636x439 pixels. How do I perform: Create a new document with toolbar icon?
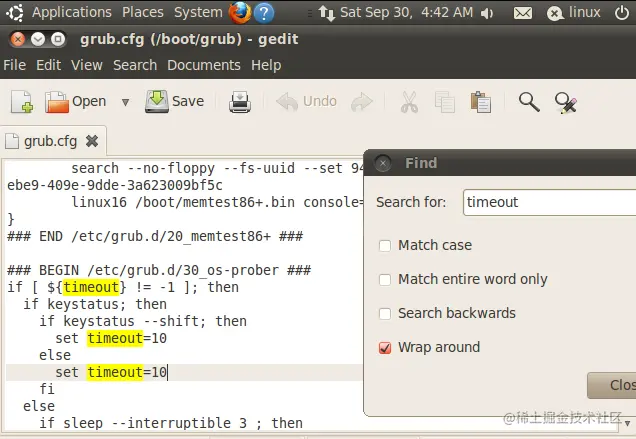point(22,101)
